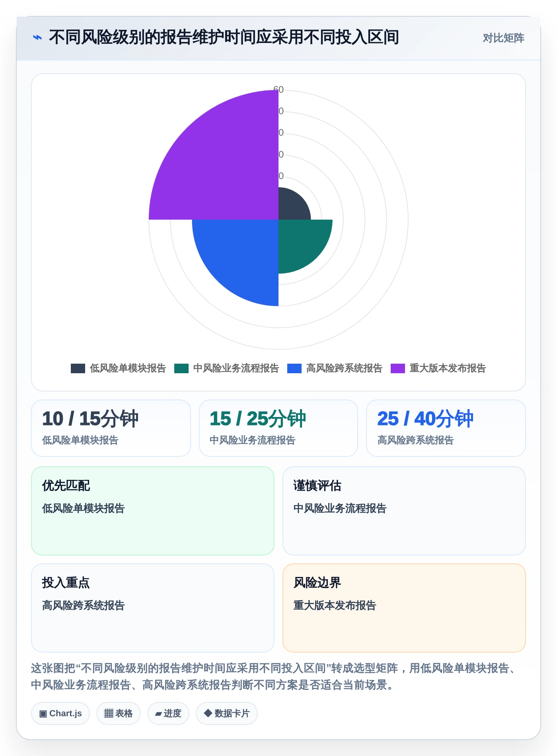Select the 25 / 40分钟 stat card

pos(446,428)
